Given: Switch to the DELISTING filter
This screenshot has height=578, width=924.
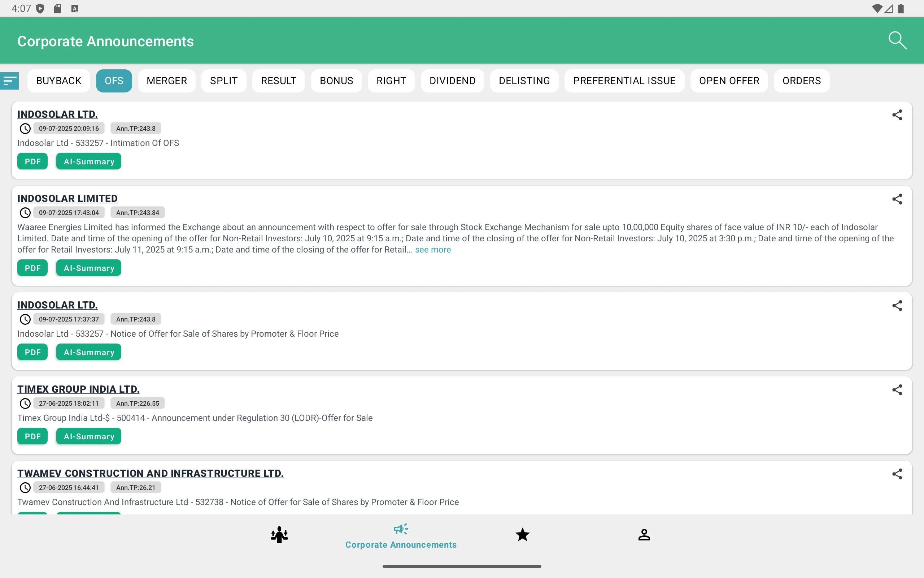Looking at the screenshot, I should (524, 81).
